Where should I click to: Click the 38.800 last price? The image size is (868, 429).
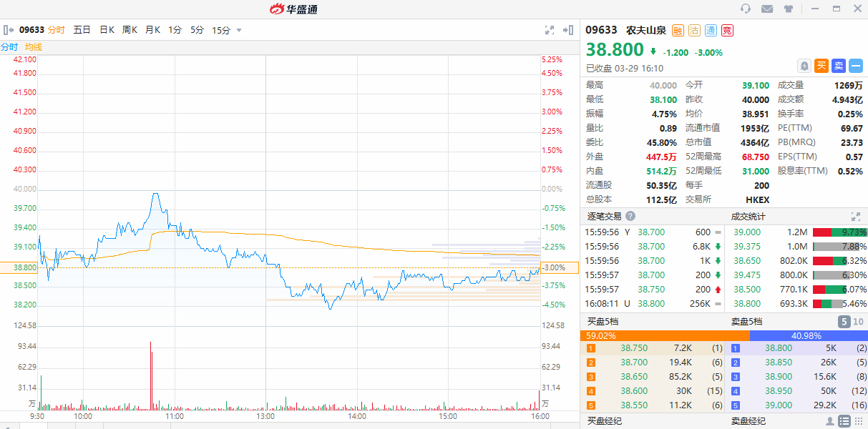[x=615, y=50]
